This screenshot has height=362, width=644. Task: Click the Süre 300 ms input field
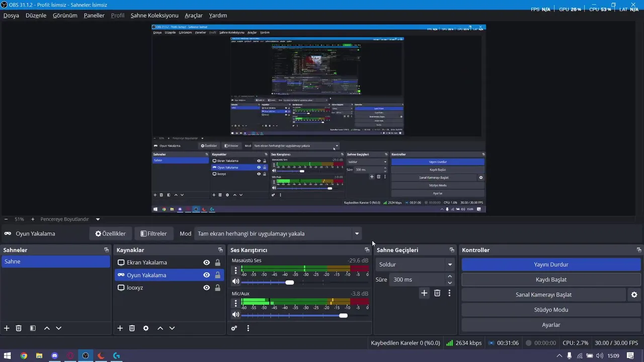[x=418, y=280]
